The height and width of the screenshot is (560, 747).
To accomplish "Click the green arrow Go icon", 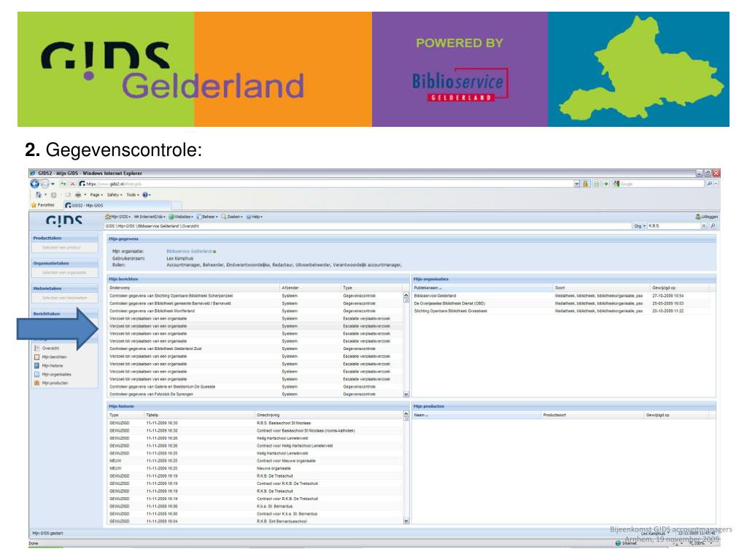I will click(605, 184).
